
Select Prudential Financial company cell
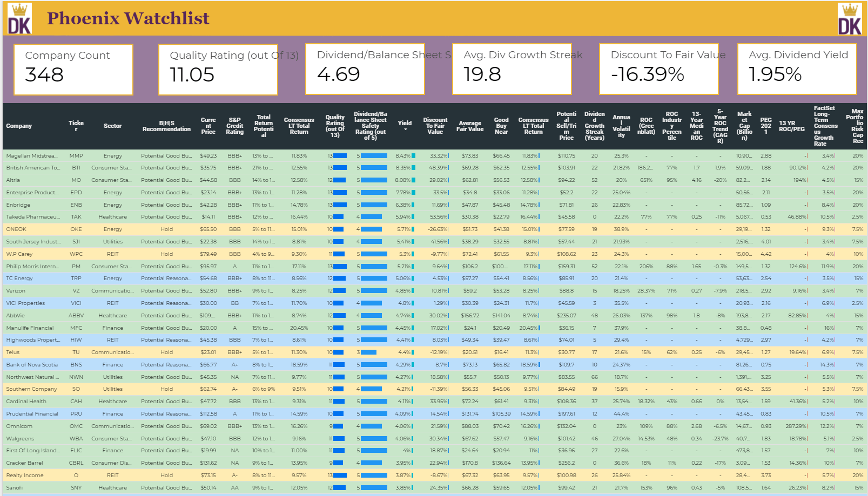pyautogui.click(x=32, y=414)
